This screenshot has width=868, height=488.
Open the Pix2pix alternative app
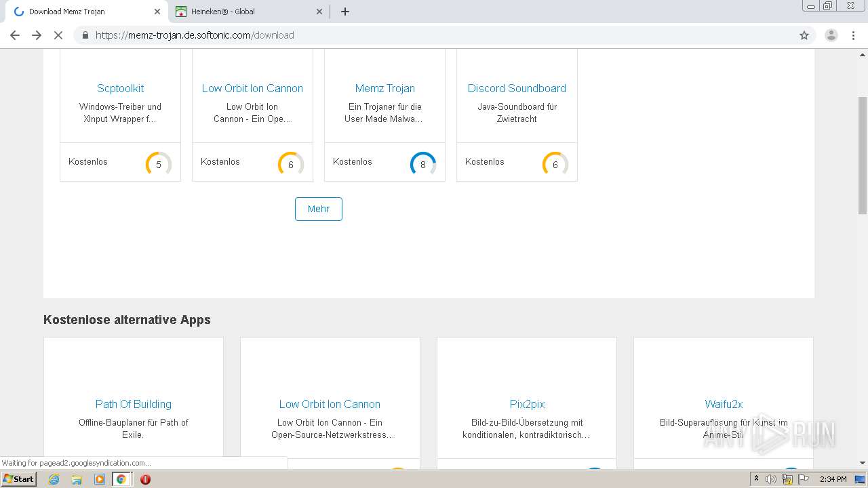pos(527,404)
